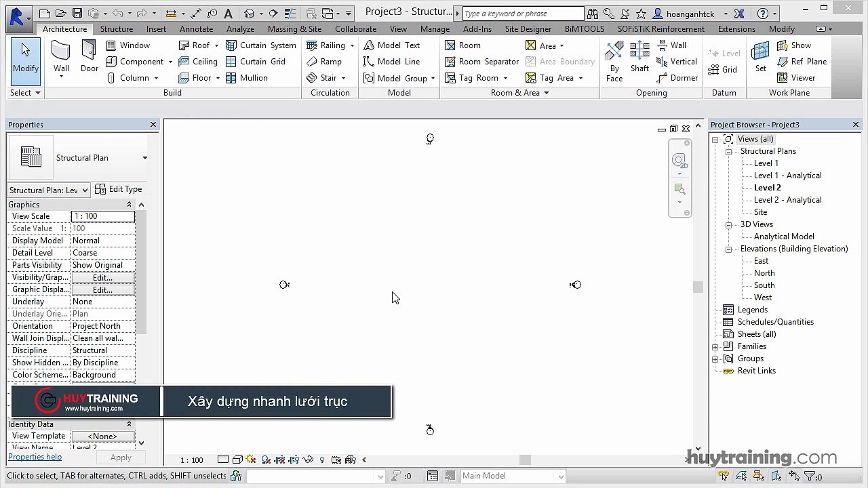Select the Door tool
868x488 pixels.
90,57
